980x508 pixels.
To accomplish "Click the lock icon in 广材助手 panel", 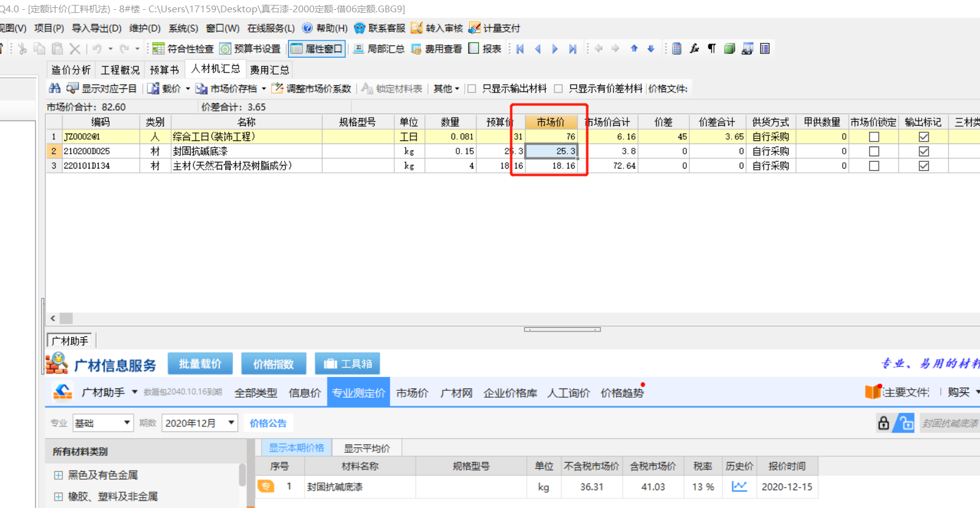I will 883,423.
